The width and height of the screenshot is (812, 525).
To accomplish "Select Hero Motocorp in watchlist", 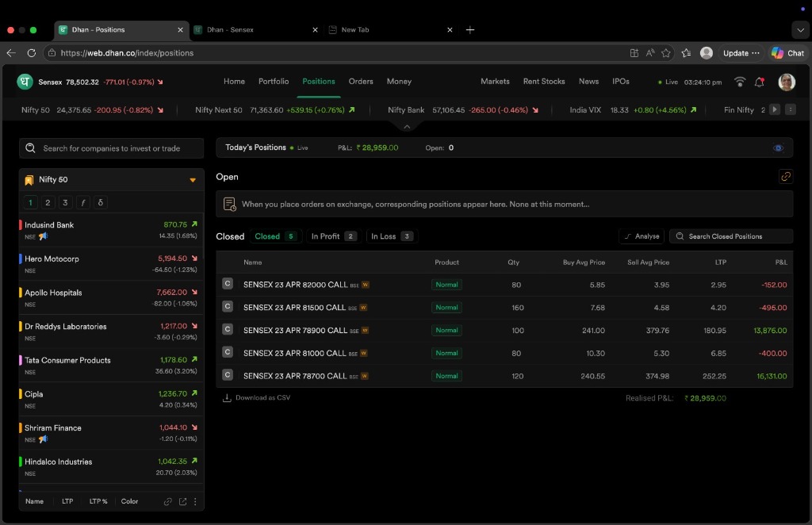I will pos(111,264).
